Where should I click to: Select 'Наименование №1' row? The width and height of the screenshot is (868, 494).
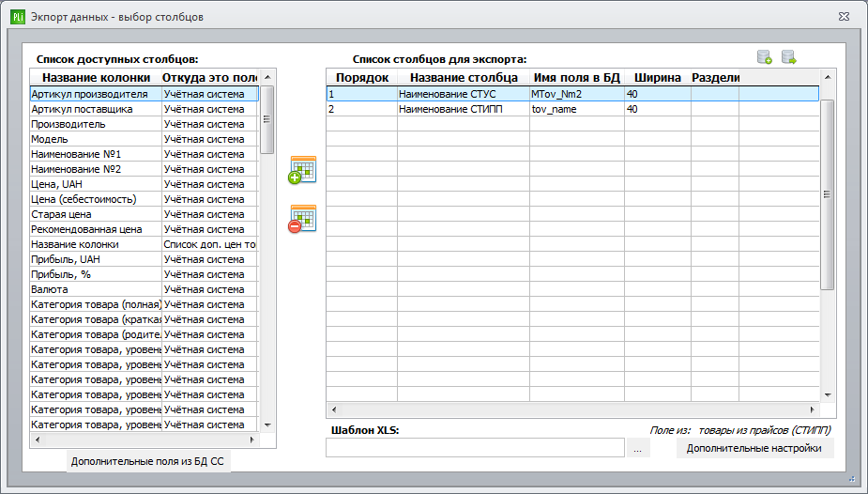pyautogui.click(x=144, y=154)
